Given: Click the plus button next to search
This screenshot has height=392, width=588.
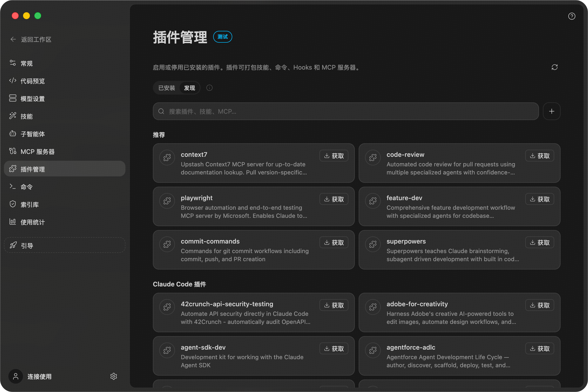Looking at the screenshot, I should tap(551, 111).
